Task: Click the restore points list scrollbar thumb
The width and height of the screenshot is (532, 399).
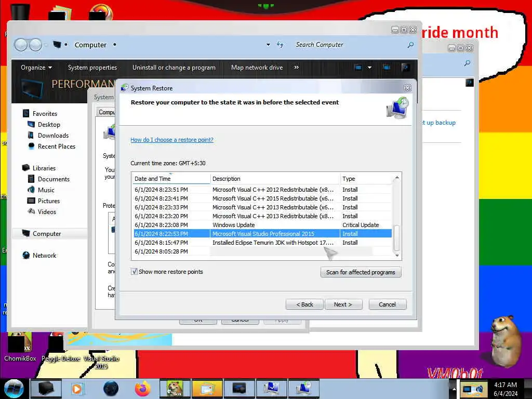Action: coord(396,238)
